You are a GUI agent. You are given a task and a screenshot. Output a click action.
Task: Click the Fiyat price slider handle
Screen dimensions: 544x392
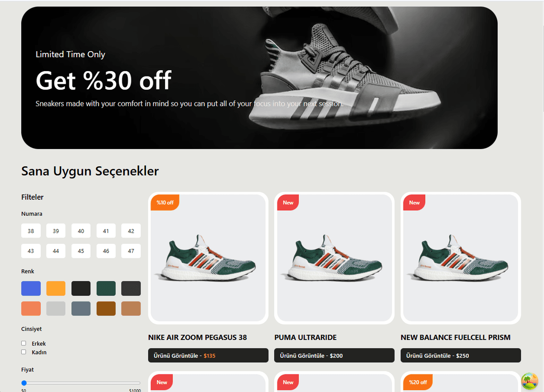point(24,383)
